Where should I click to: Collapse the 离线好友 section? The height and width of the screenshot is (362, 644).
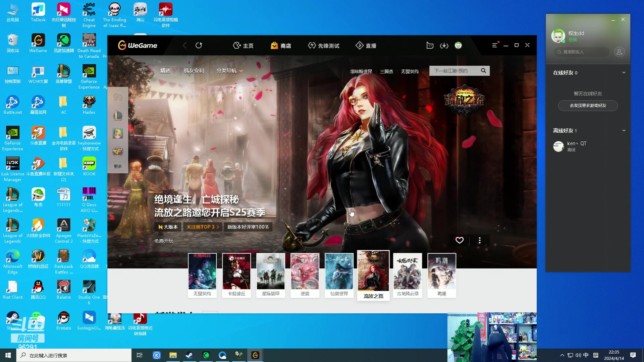pos(624,131)
